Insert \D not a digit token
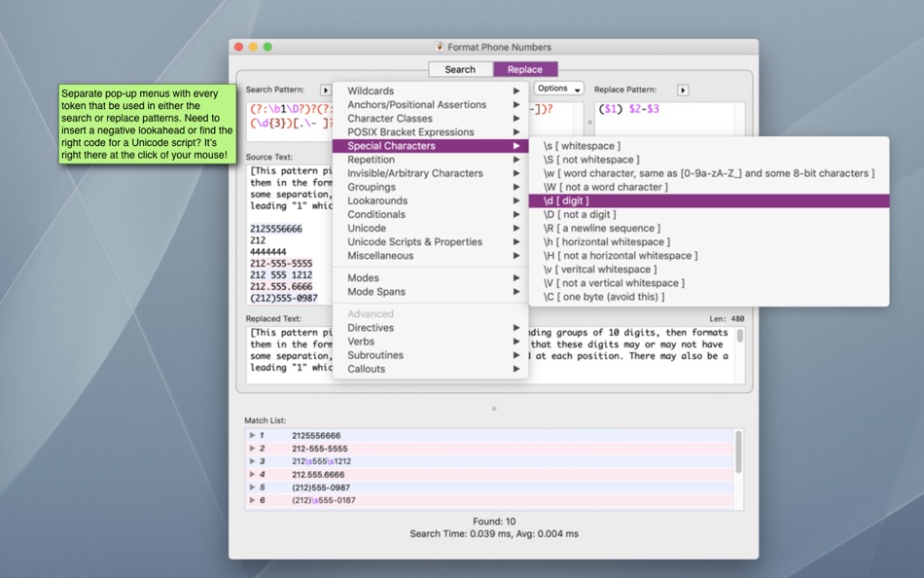 point(709,214)
